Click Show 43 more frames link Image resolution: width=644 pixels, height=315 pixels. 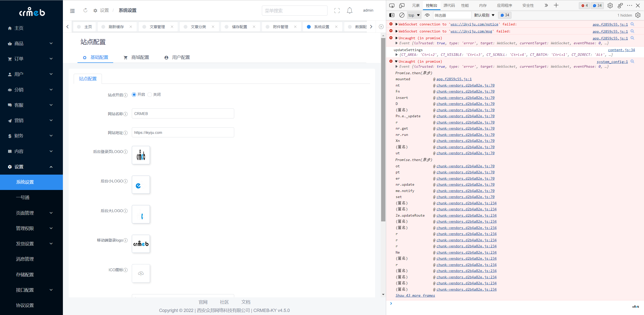pyautogui.click(x=415, y=295)
